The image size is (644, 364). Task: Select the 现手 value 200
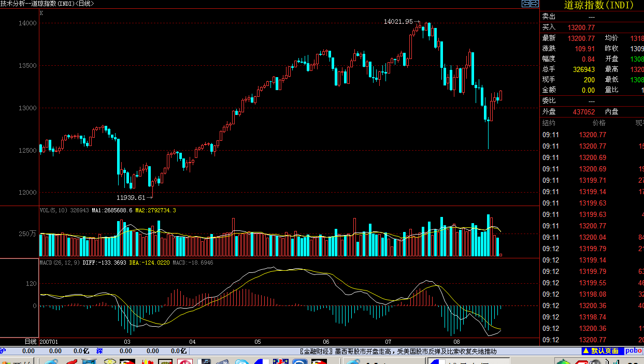[x=589, y=80]
